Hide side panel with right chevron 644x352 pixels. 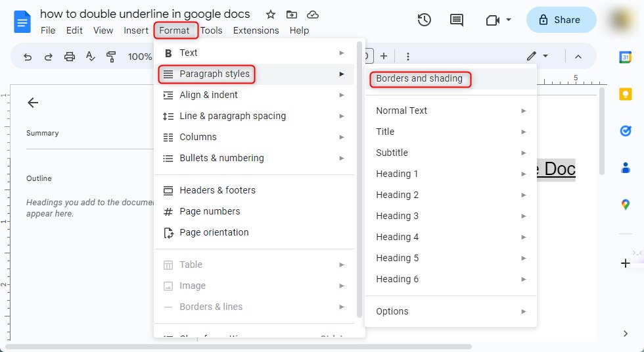click(625, 334)
